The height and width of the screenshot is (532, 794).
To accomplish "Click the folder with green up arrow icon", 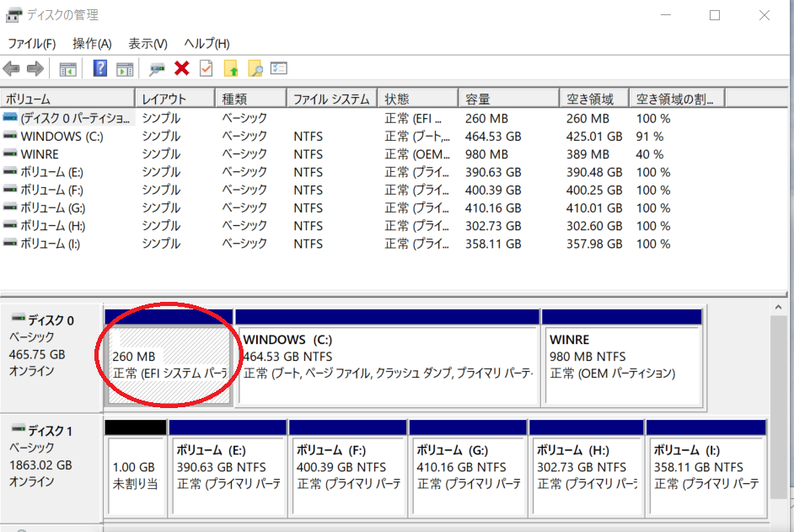I will (x=231, y=68).
